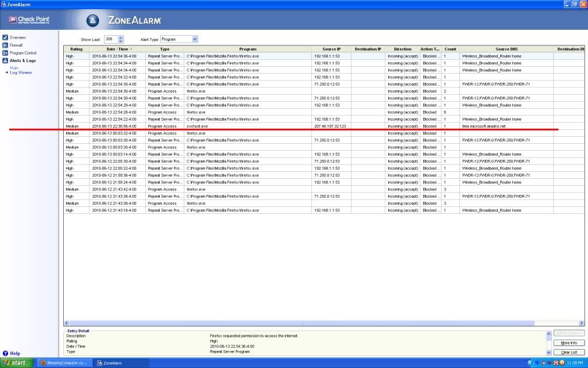The width and height of the screenshot is (588, 368).
Task: Open the Alert Type dropdown
Action: (195, 39)
